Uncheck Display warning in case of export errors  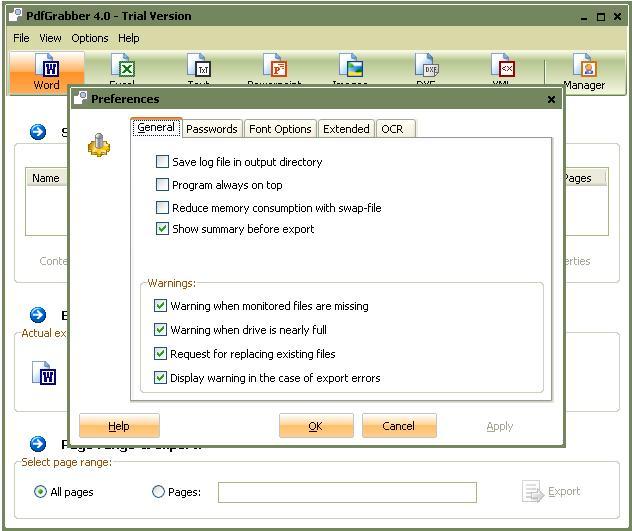[160, 378]
